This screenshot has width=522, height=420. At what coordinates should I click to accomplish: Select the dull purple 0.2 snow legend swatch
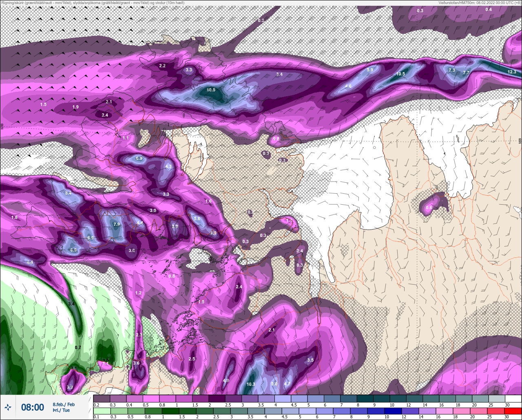click(x=102, y=398)
